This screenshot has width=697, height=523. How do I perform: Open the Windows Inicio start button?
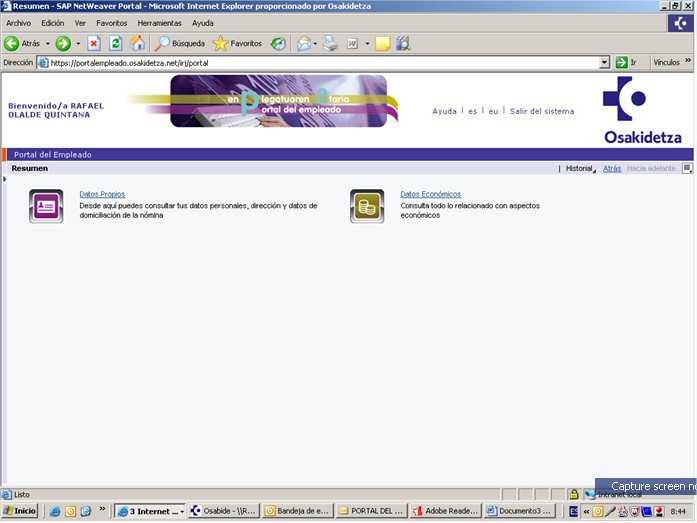pyautogui.click(x=20, y=511)
